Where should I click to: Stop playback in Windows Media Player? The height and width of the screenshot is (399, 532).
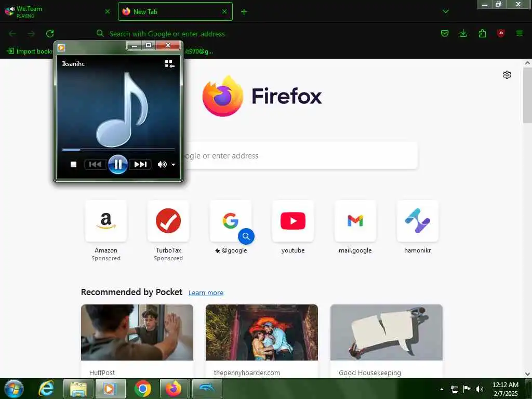pyautogui.click(x=73, y=165)
